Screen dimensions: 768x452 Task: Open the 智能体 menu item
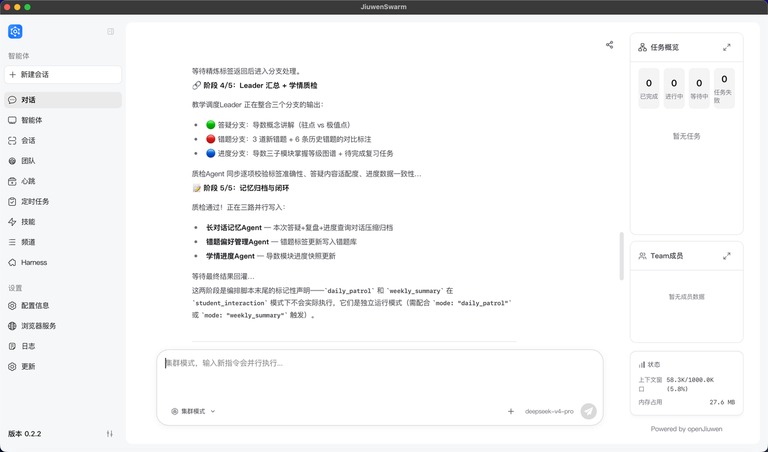[x=63, y=120]
